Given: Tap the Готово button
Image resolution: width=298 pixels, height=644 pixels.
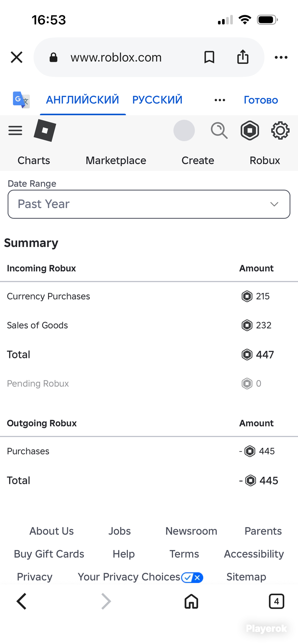Looking at the screenshot, I should [261, 100].
